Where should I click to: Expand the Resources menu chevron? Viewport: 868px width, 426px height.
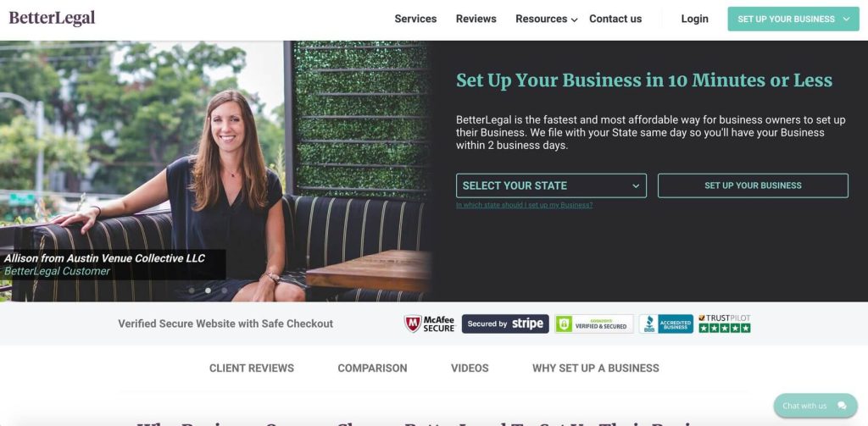click(575, 20)
